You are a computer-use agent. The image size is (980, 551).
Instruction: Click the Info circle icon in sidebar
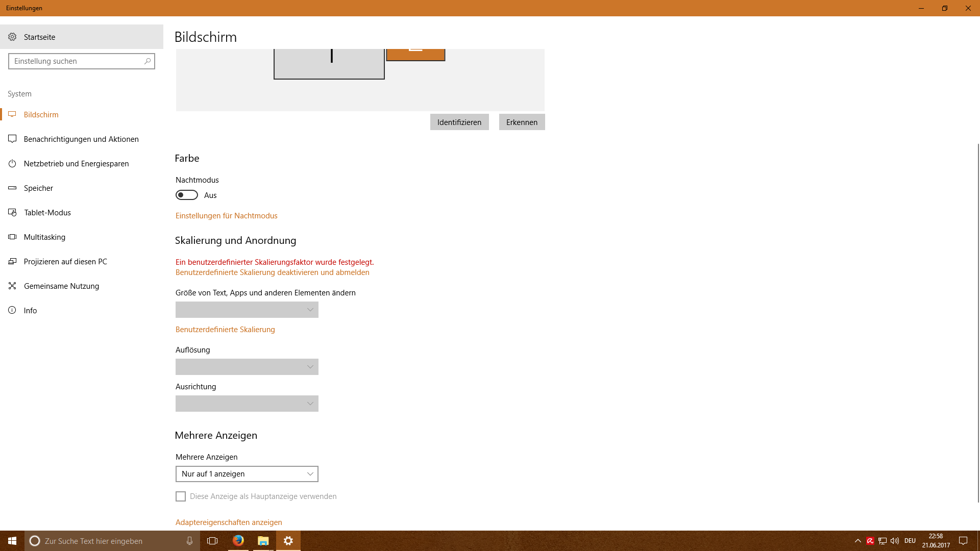[x=12, y=310]
